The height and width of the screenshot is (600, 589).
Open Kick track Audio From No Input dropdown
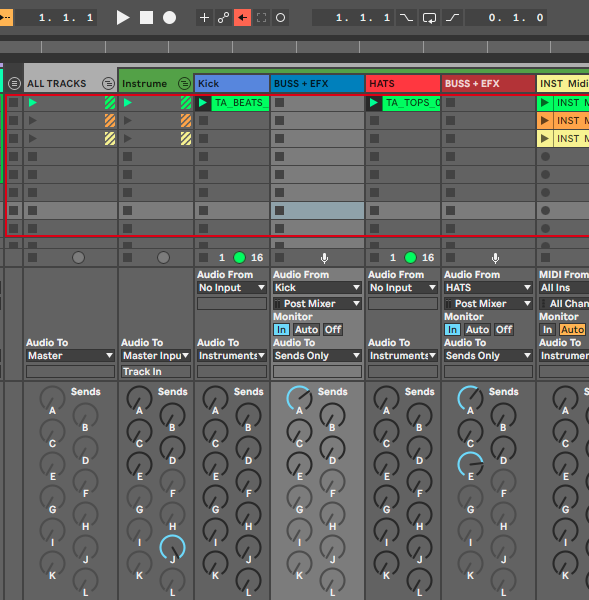(232, 288)
